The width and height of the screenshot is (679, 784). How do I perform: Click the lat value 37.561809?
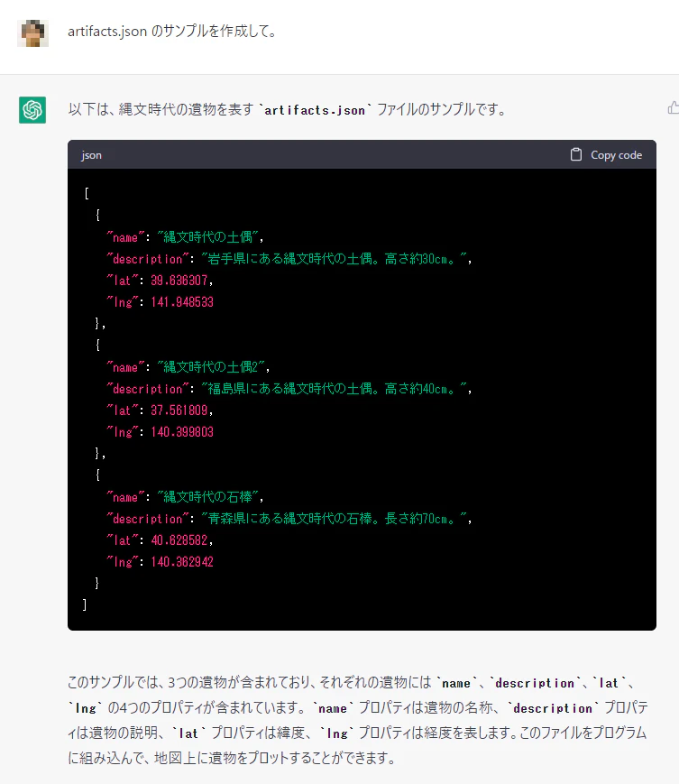[x=179, y=410]
